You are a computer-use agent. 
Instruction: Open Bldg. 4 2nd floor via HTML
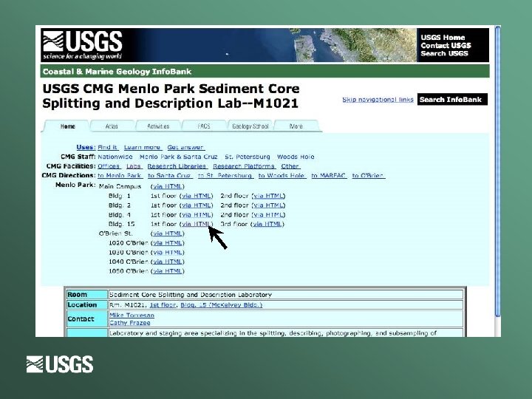click(x=269, y=215)
